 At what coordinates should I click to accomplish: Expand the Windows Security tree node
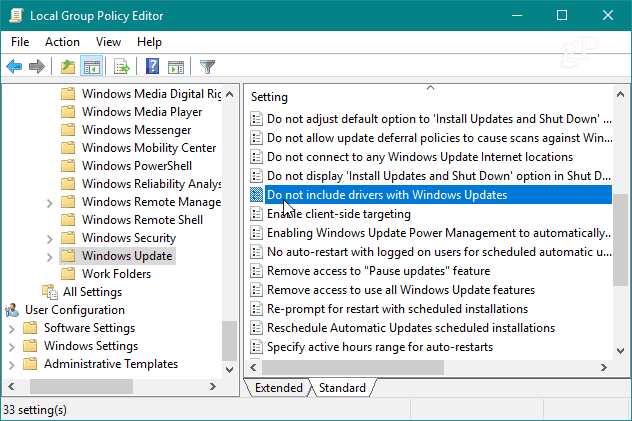click(x=49, y=238)
